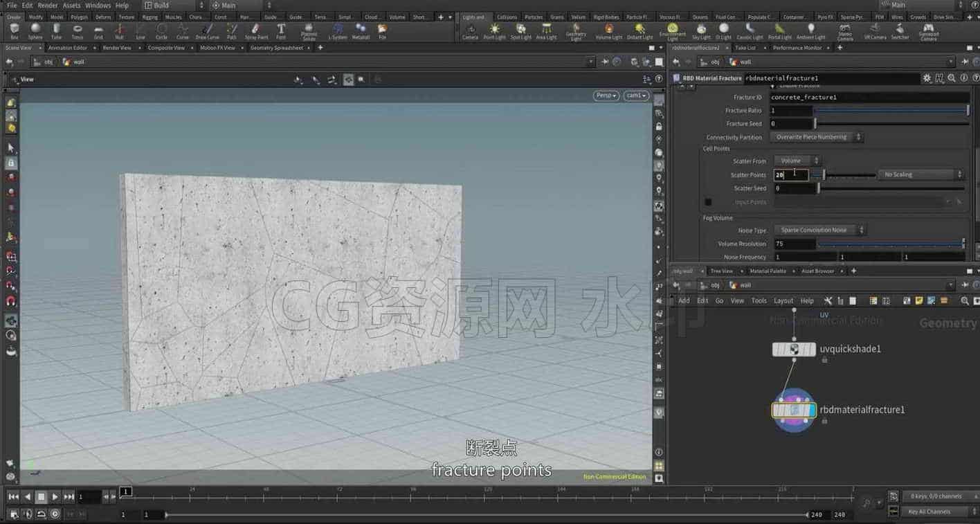Add an Area Light from shelf
Viewport: 980px width, 524px height.
coord(546,30)
